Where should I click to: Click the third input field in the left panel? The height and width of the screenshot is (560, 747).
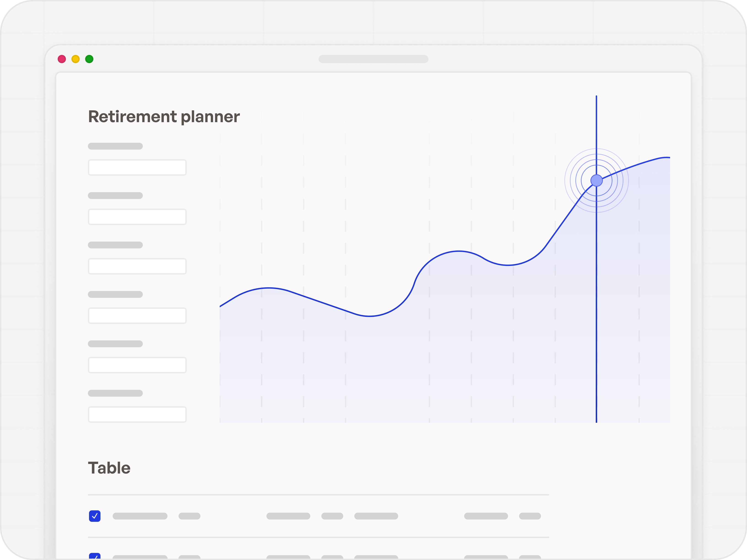tap(137, 266)
